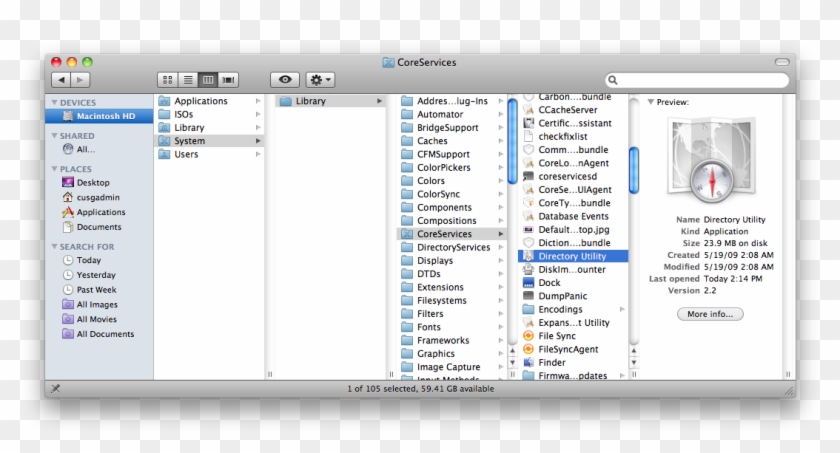The image size is (840, 453).
Task: Select File Sync application
Action: pyautogui.click(x=573, y=336)
